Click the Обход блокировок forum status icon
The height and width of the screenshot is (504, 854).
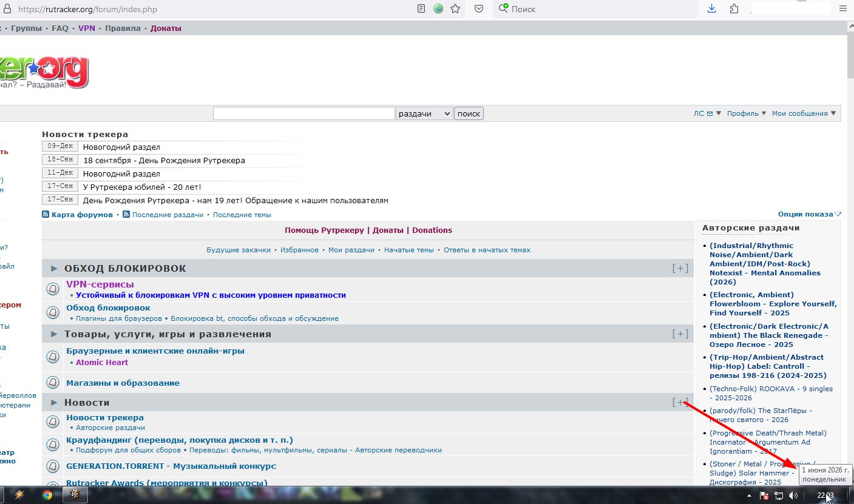53,312
